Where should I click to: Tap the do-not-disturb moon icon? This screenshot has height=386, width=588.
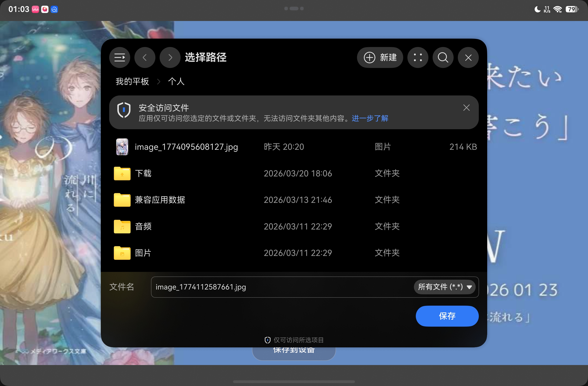tap(537, 9)
